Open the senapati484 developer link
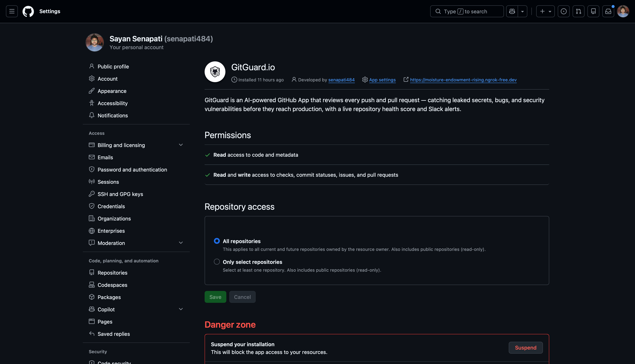This screenshot has height=364, width=635. click(x=341, y=80)
